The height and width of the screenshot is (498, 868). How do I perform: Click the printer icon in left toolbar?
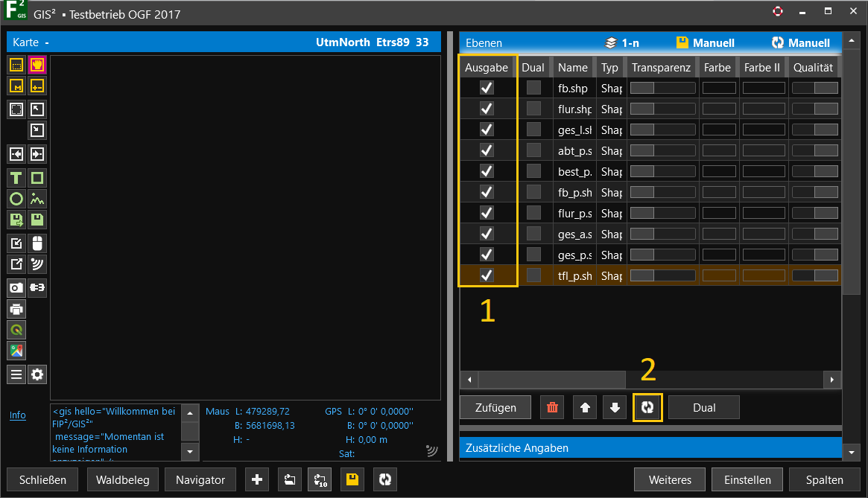[x=16, y=308]
